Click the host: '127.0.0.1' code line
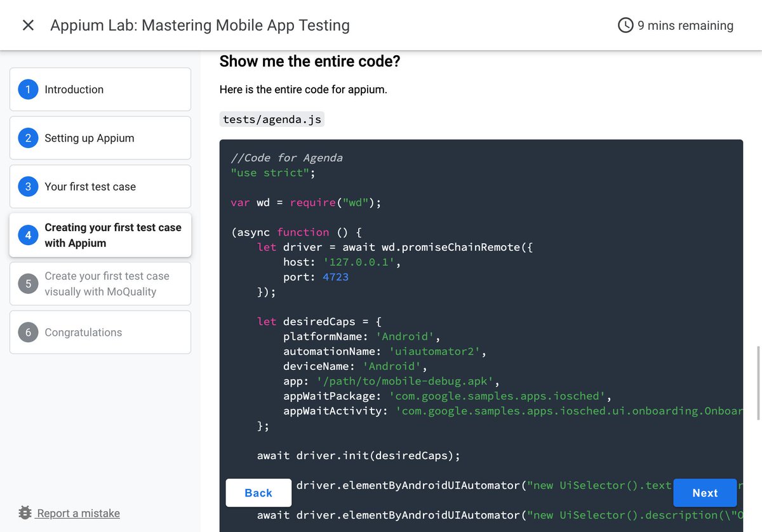This screenshot has width=762, height=532. (342, 262)
